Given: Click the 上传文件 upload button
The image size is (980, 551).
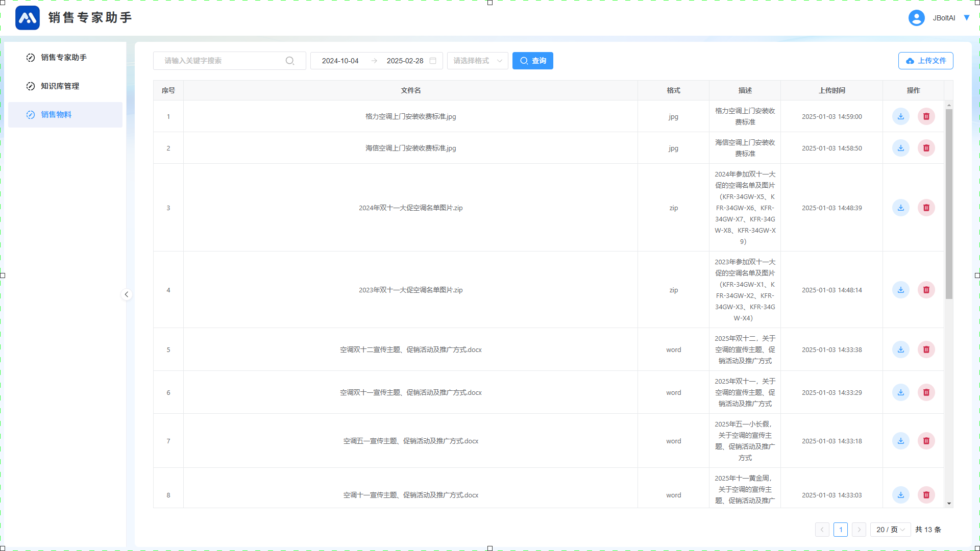Looking at the screenshot, I should (x=926, y=61).
